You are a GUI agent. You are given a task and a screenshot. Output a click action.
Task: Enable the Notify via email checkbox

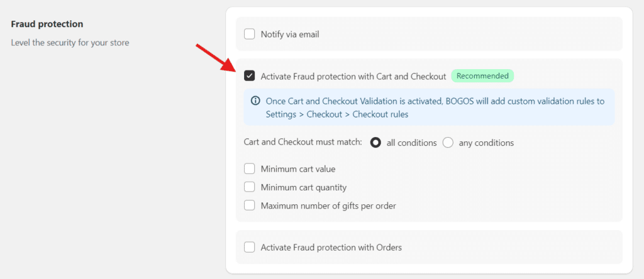click(250, 34)
